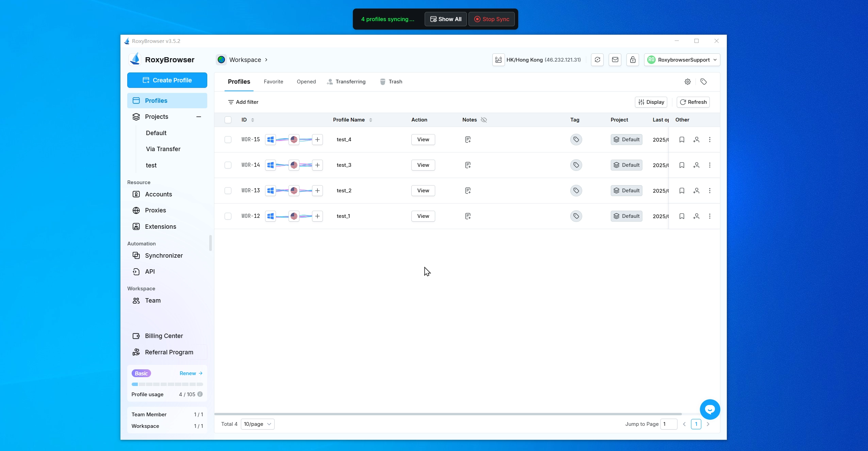The width and height of the screenshot is (868, 451).
Task: Check the select-all checkbox in table header
Action: point(228,120)
